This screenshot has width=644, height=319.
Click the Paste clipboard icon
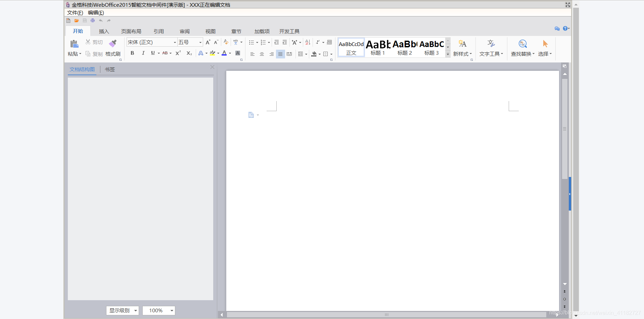pos(74,44)
